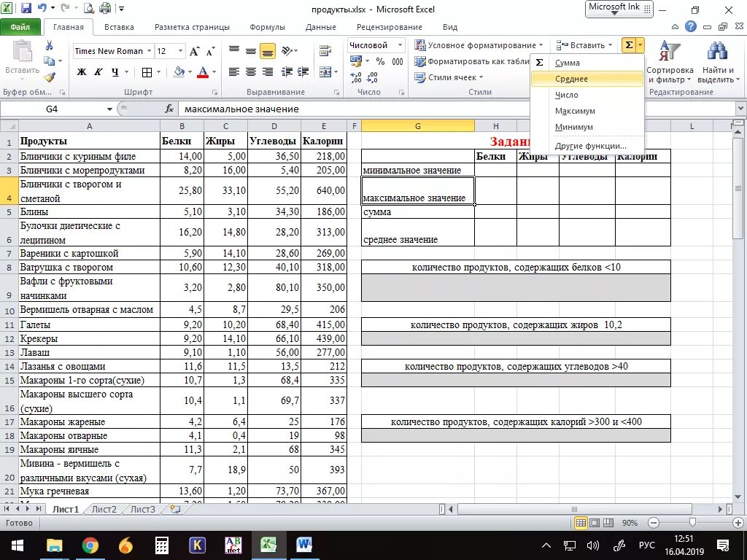Apply bold formatting with the Ж icon
Image resolution: width=747 pixels, height=560 pixels.
(82, 71)
